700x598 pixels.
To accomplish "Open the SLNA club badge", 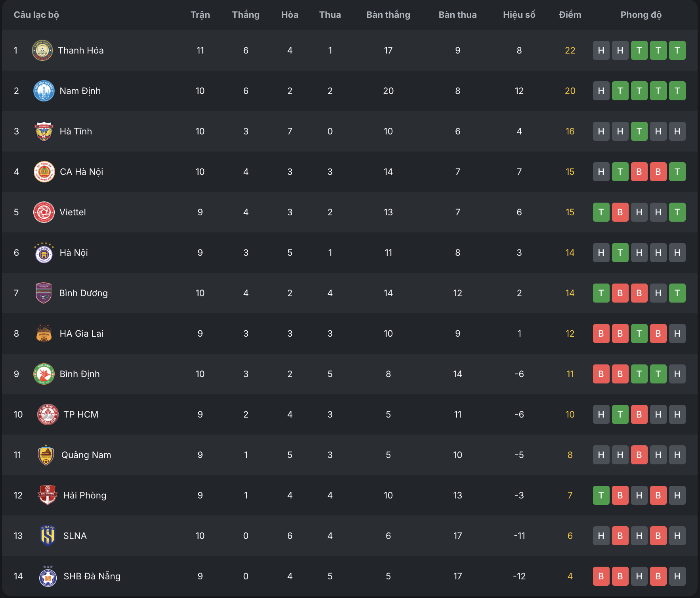I will click(48, 536).
